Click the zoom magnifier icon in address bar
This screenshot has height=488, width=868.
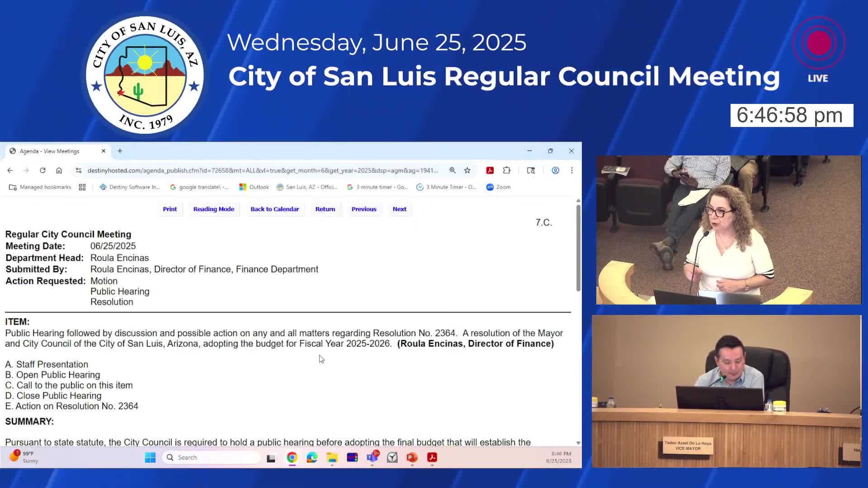pyautogui.click(x=453, y=170)
